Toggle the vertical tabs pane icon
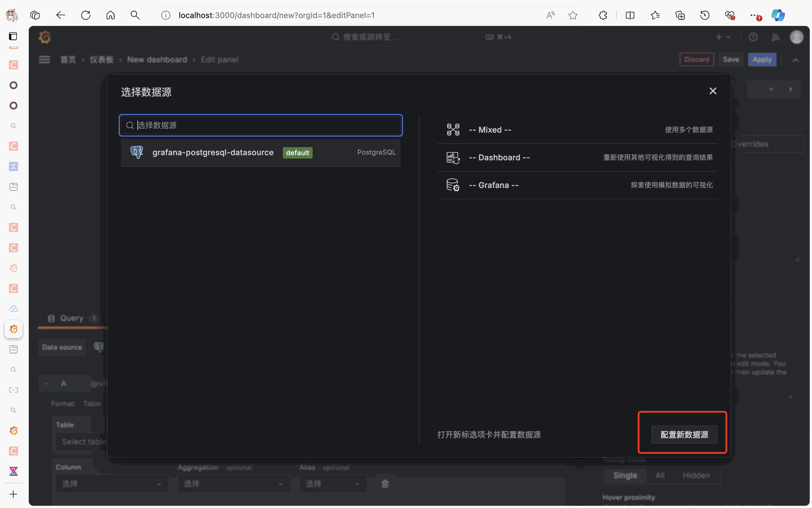 [x=14, y=36]
